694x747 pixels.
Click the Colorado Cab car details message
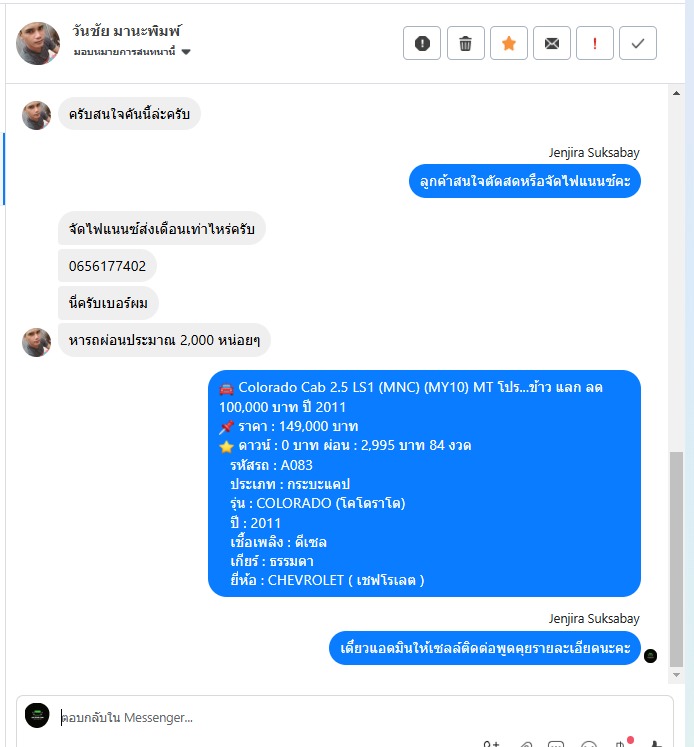(424, 483)
